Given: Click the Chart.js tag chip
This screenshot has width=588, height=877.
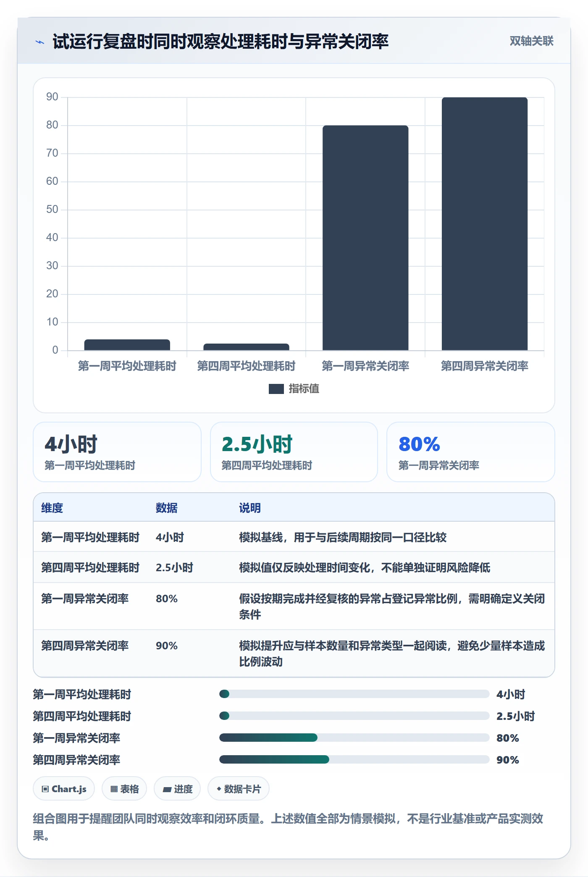Looking at the screenshot, I should [64, 789].
